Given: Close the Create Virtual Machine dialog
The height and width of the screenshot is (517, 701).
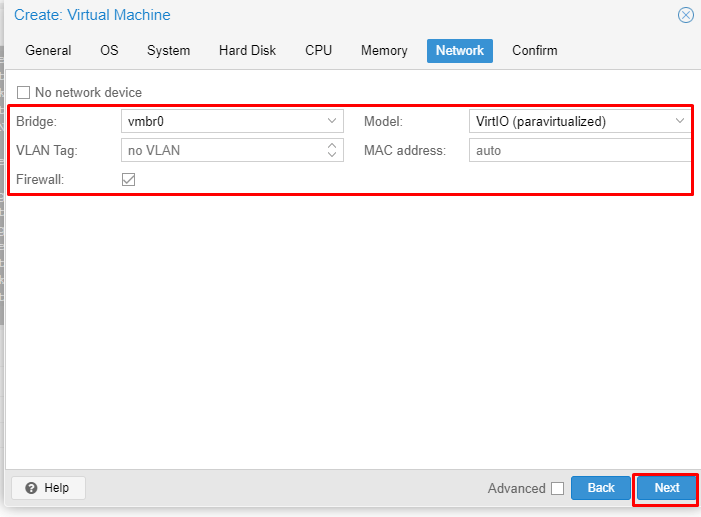Looking at the screenshot, I should [685, 15].
